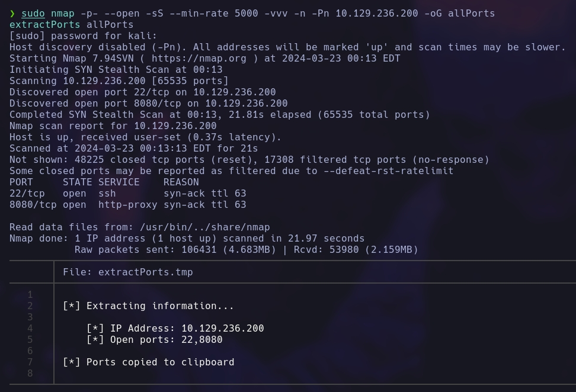Click the green prompt arrow symbol
576x392 pixels.
12,14
